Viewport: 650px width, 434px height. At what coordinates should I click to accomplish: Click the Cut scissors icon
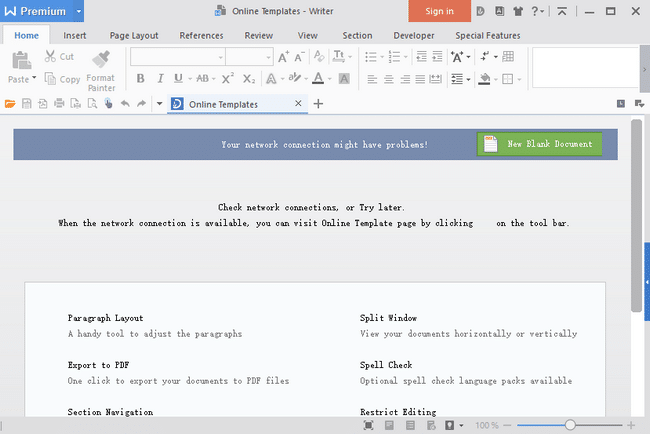(50, 56)
